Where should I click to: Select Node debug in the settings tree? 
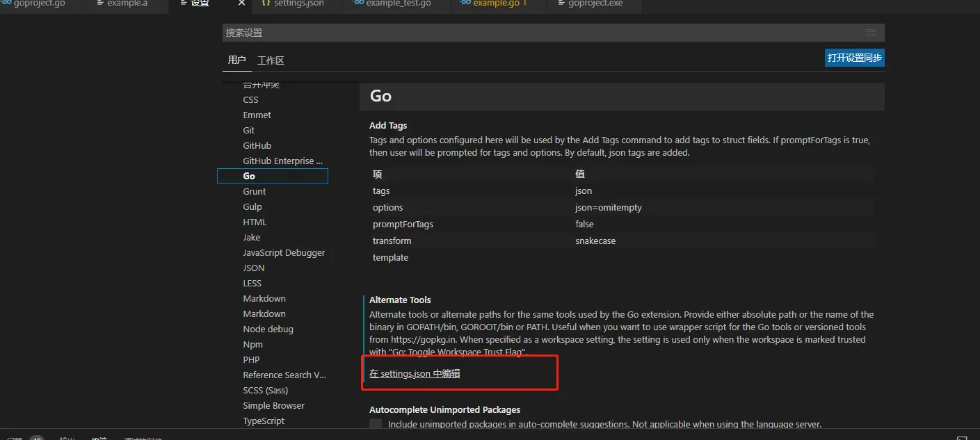point(268,329)
